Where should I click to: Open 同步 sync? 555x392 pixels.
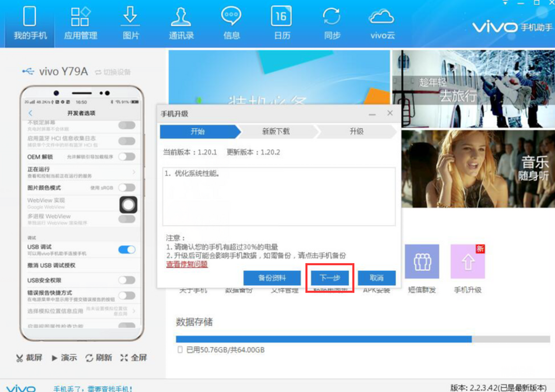point(332,23)
